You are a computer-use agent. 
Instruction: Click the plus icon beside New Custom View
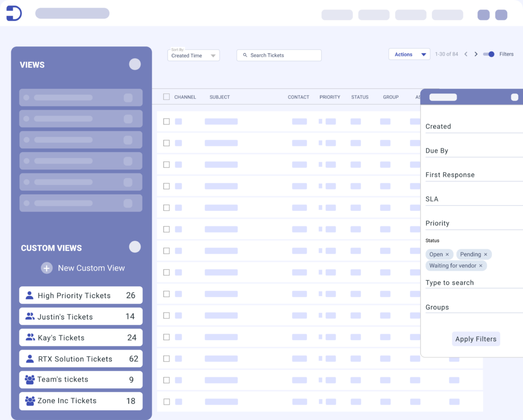click(46, 267)
